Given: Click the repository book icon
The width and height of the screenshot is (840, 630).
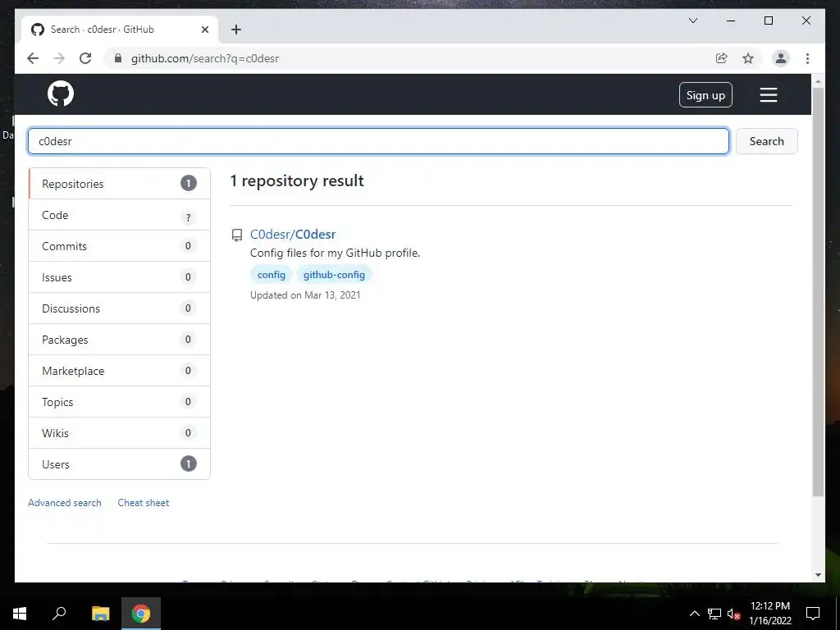Looking at the screenshot, I should coord(237,235).
